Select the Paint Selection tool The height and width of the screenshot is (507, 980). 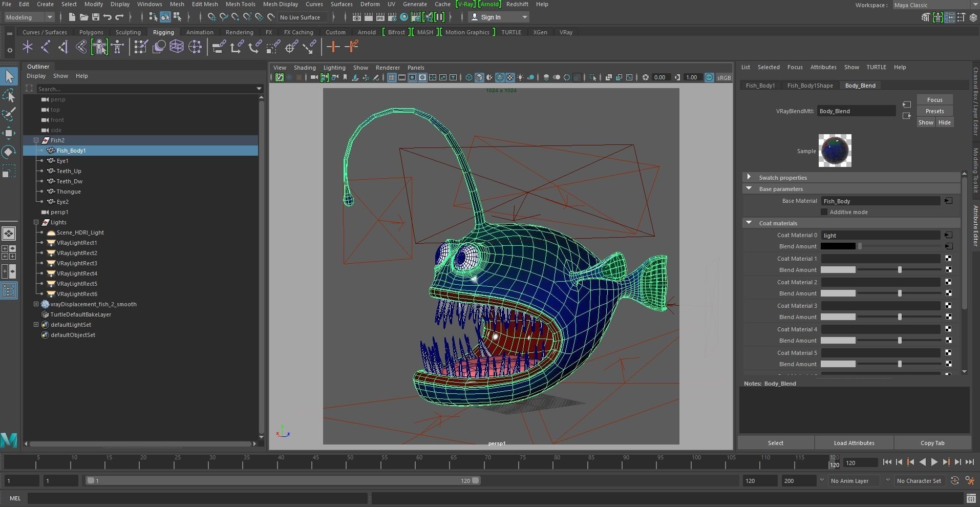(x=9, y=114)
